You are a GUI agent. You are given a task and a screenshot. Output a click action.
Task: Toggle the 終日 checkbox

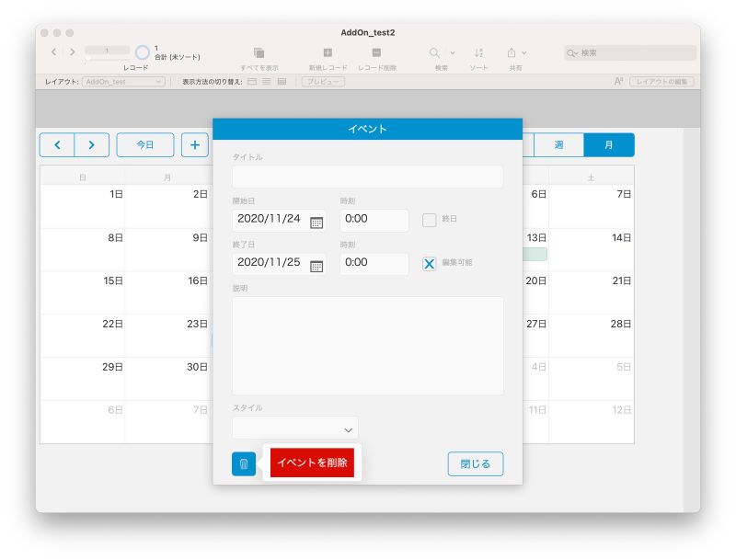point(429,220)
